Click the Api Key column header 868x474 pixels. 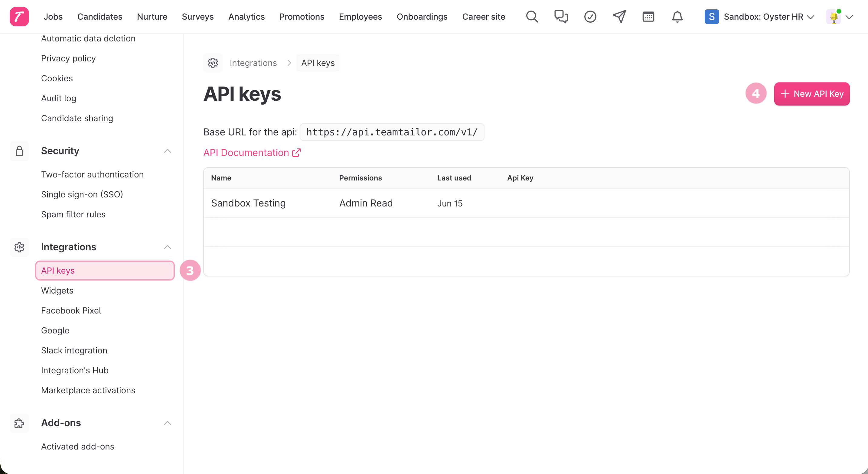coord(520,178)
